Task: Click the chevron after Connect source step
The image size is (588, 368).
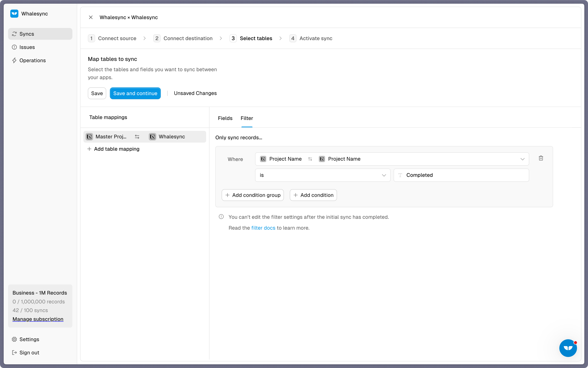Action: (145, 38)
